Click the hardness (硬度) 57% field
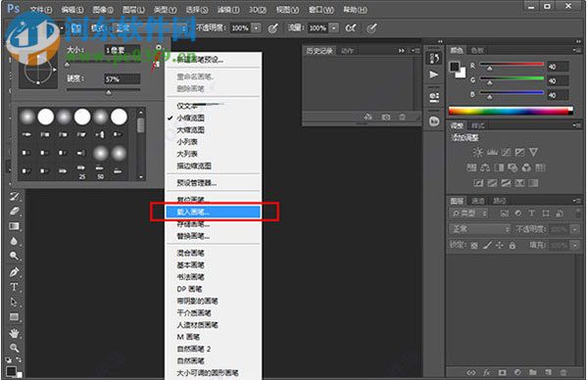 pos(122,79)
